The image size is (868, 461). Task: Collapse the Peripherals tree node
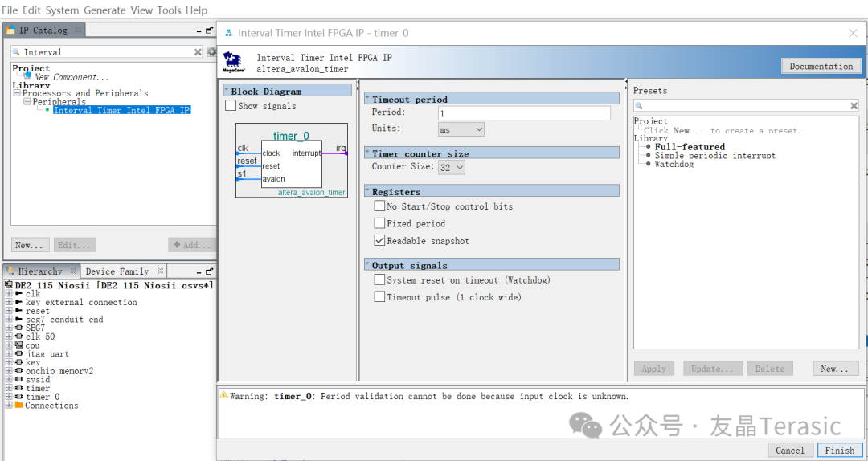click(x=27, y=102)
